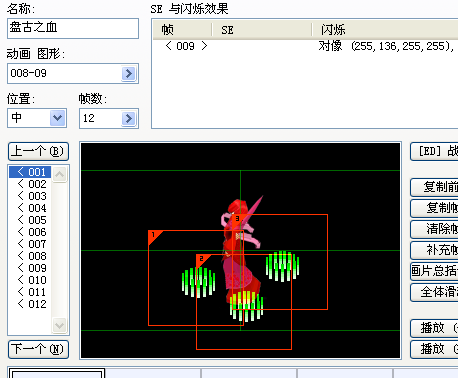Select frame 006 in the frame list
This screenshot has height=378, width=458.
pos(30,232)
